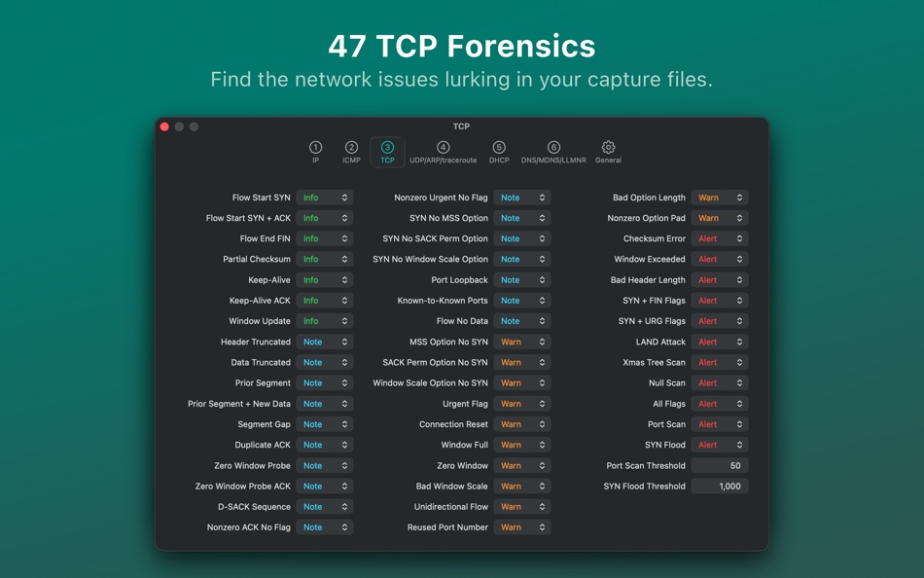924x578 pixels.
Task: Edit the Port Scan Threshold value
Action: [719, 465]
